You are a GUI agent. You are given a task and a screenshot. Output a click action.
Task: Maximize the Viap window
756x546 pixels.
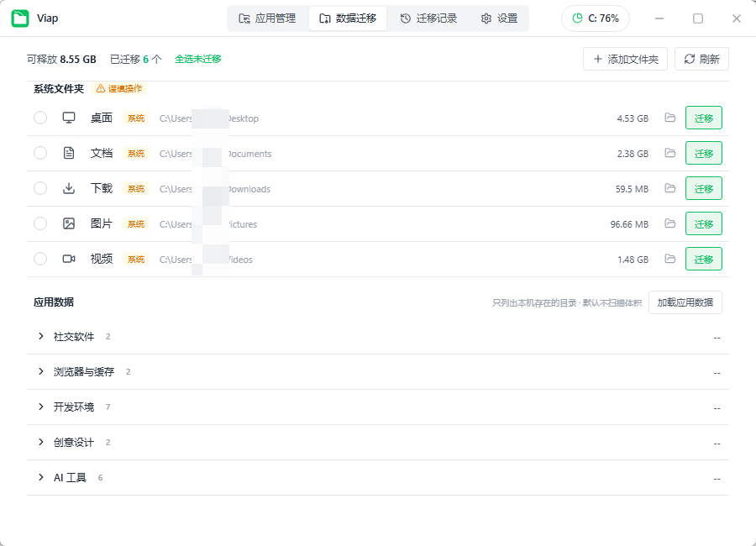pos(698,18)
